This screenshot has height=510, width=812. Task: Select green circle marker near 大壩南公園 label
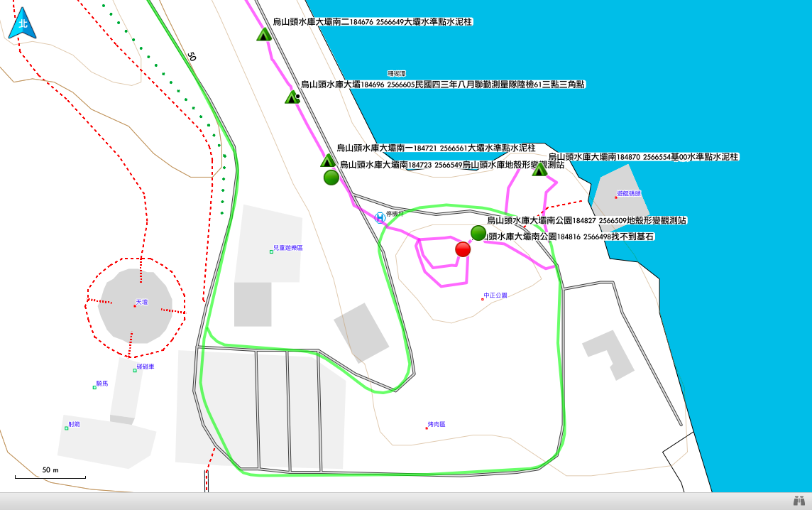coord(478,233)
